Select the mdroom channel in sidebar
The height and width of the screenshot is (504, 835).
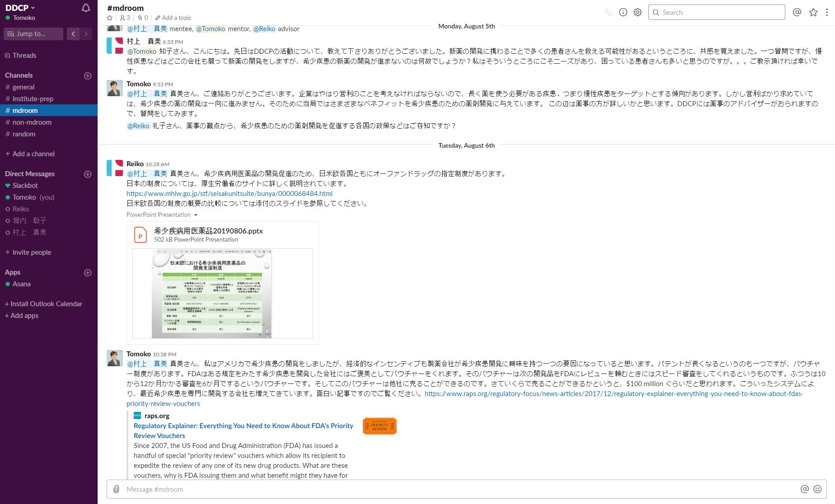[x=49, y=111]
